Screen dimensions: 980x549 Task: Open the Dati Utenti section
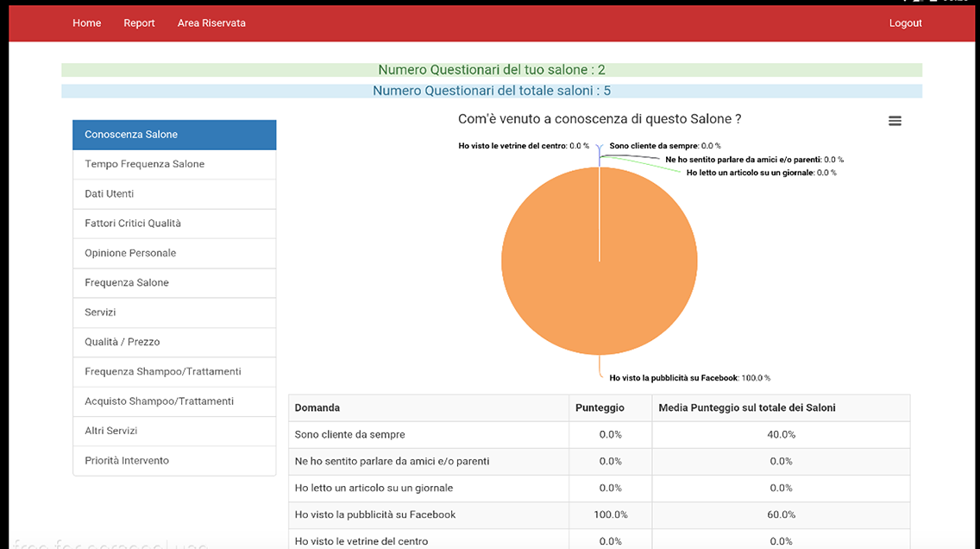pos(174,194)
